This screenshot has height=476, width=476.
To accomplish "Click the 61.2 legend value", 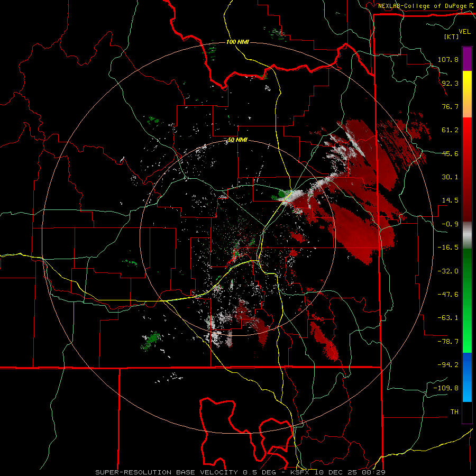I will tap(450, 130).
